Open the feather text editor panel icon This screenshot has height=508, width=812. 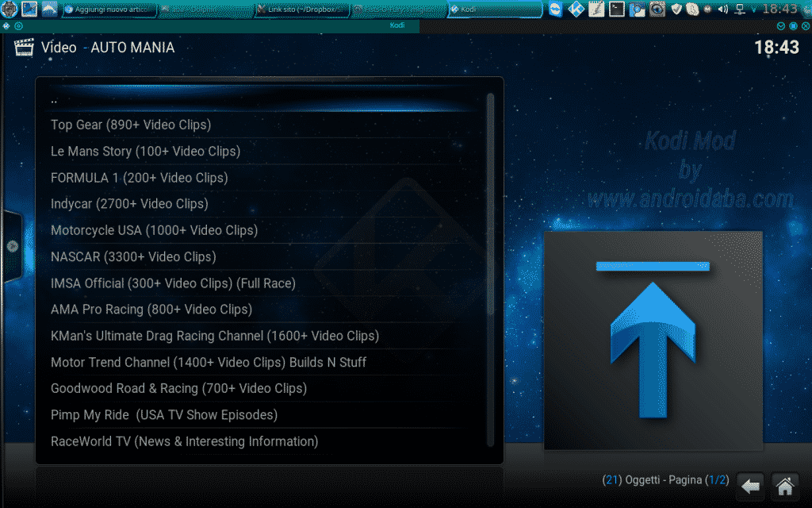tap(596, 9)
